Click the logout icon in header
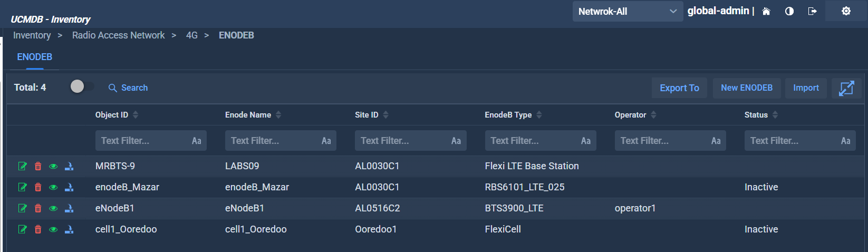 click(812, 11)
